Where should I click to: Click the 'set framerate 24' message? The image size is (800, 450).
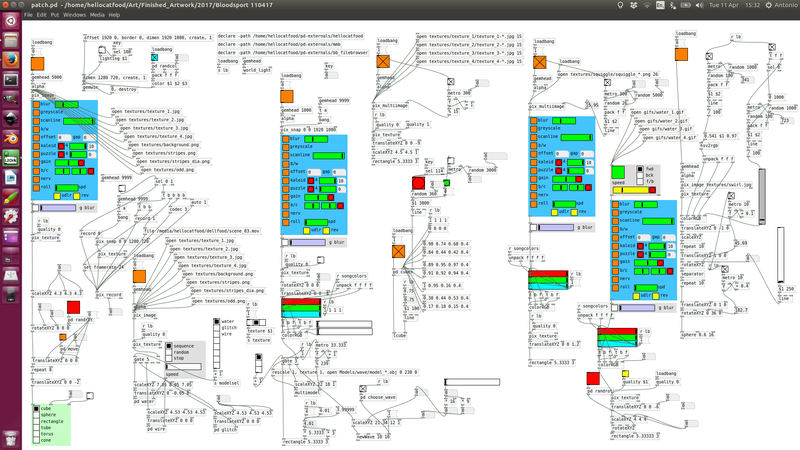point(103,267)
